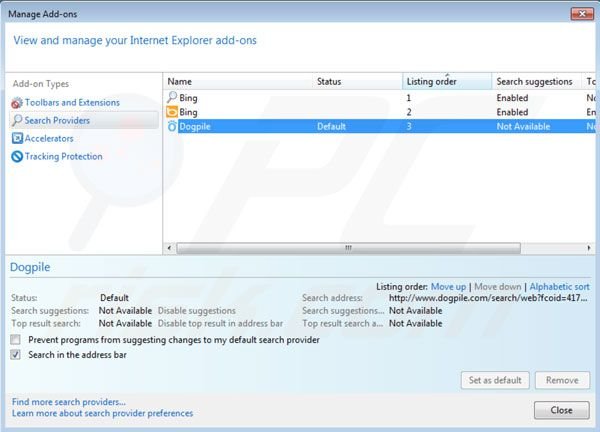
Task: Select the Dogpile row in provider list
Action: coord(380,126)
